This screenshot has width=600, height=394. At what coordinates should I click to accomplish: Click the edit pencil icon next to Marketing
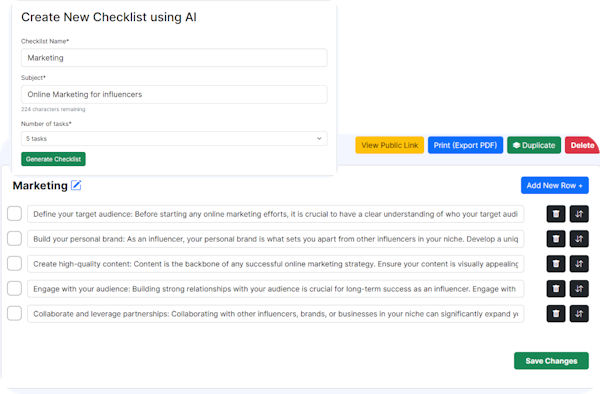pos(76,186)
